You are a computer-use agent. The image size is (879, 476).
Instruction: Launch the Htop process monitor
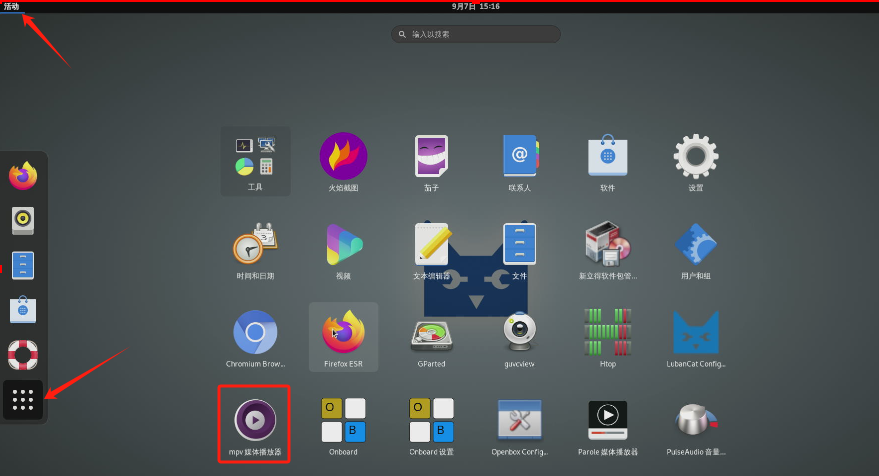pyautogui.click(x=607, y=332)
